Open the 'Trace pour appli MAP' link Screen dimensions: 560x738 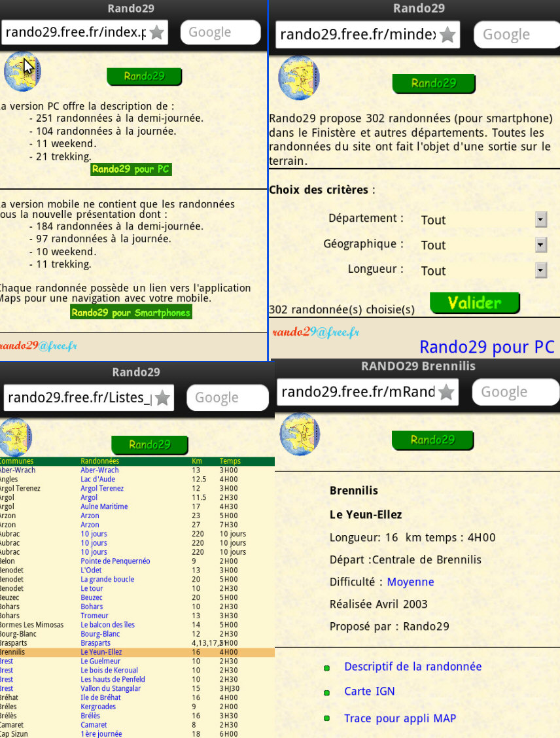(x=400, y=719)
